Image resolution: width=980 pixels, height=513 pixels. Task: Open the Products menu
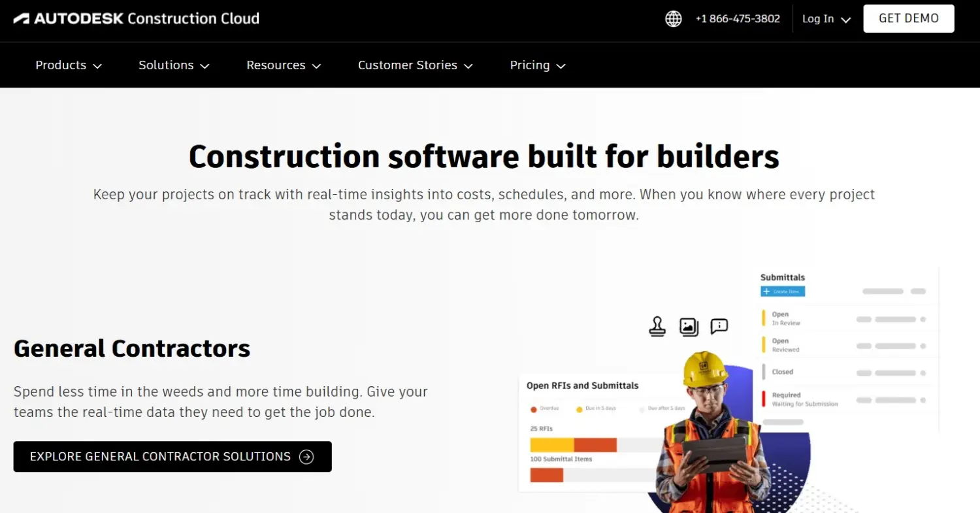click(69, 65)
